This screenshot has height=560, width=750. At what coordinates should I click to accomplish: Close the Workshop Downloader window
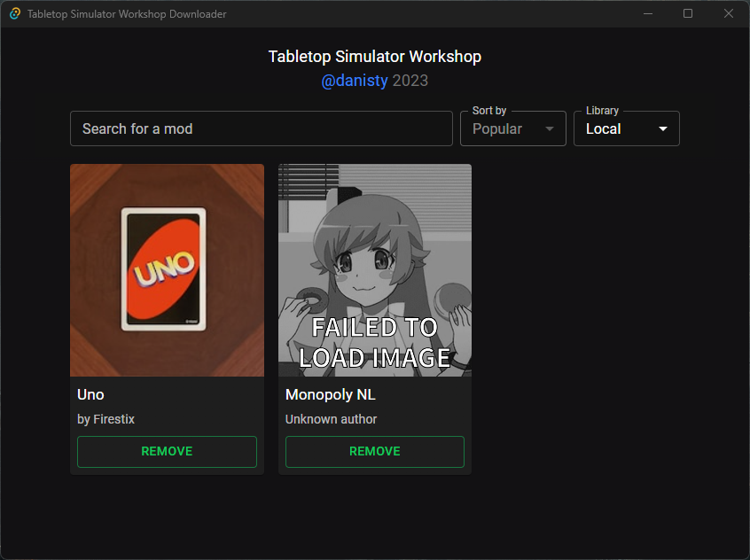(x=729, y=13)
